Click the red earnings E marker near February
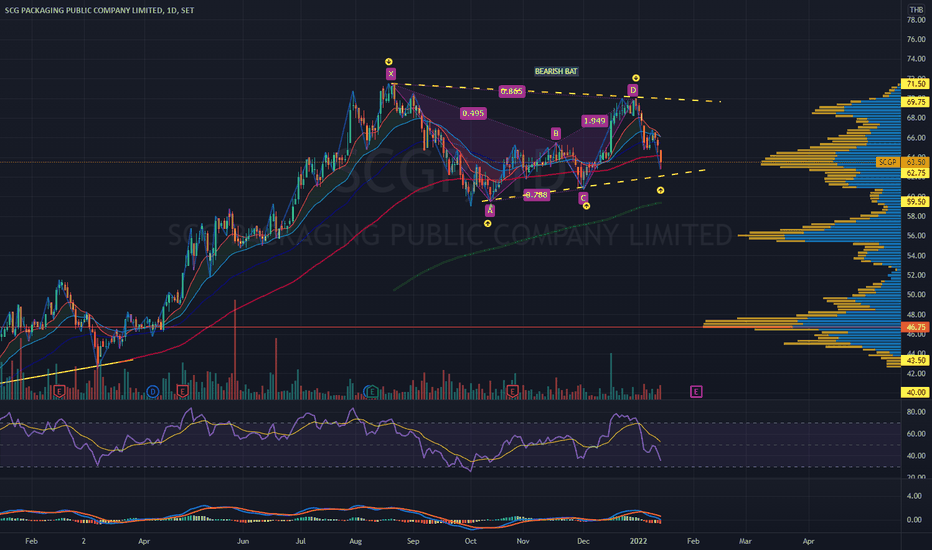This screenshot has width=932, height=550. click(x=59, y=391)
